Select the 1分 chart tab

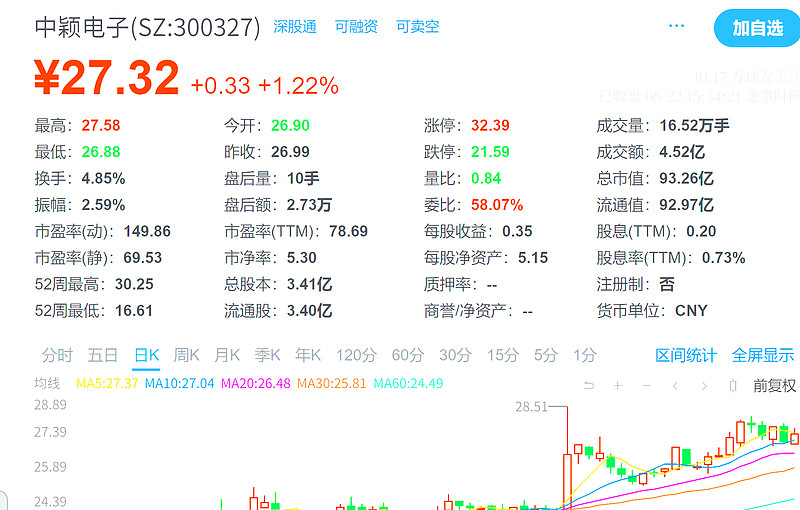pos(585,355)
